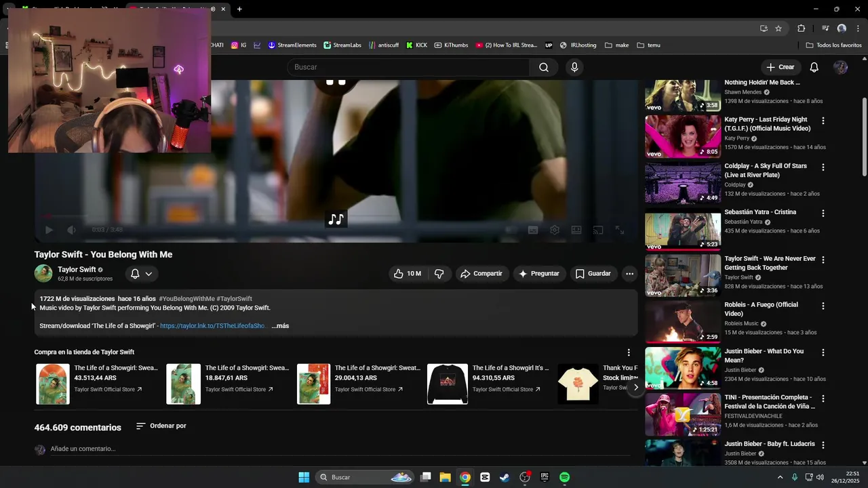
Task: Toggle subtitles in the video player
Action: tap(533, 230)
